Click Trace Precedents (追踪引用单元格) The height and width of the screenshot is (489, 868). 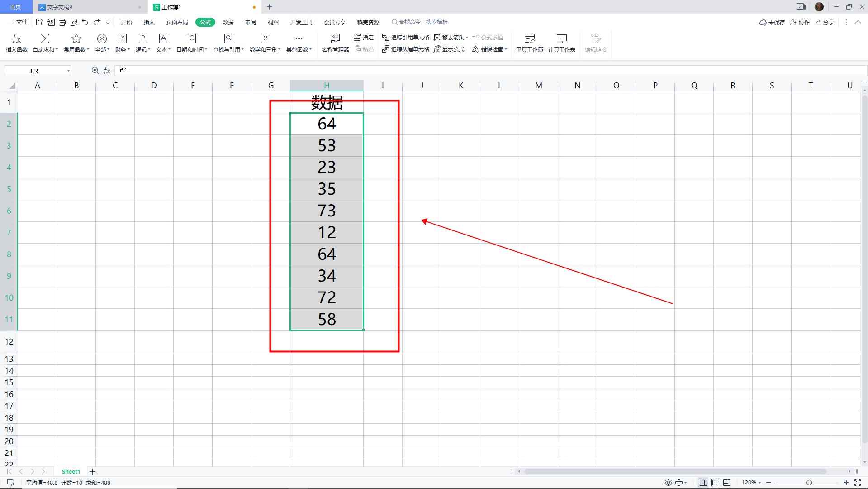(x=406, y=37)
